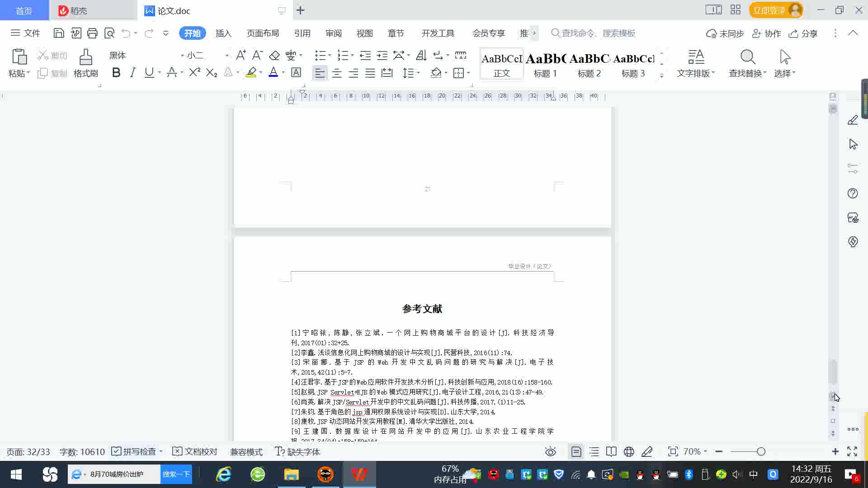The height and width of the screenshot is (488, 868).
Task: Toggle bold formatting
Action: tap(116, 73)
